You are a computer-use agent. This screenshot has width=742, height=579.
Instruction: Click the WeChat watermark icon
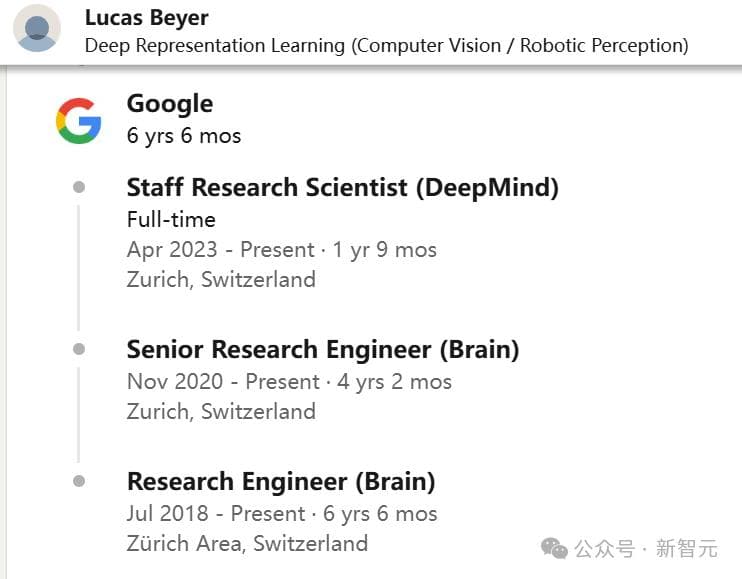554,548
